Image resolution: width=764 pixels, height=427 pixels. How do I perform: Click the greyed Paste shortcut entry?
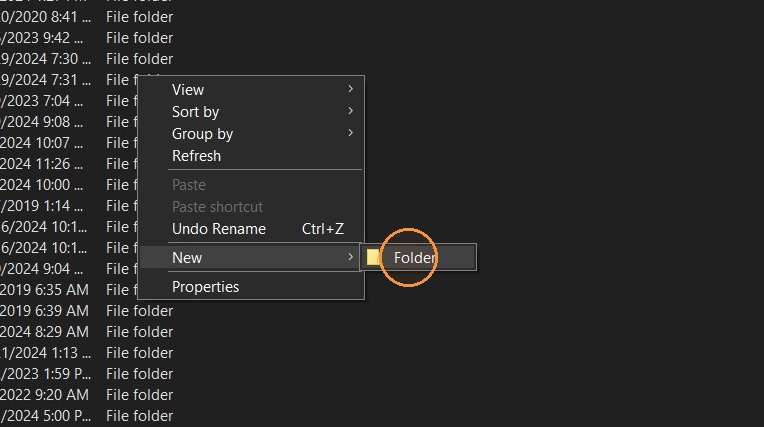tap(217, 207)
